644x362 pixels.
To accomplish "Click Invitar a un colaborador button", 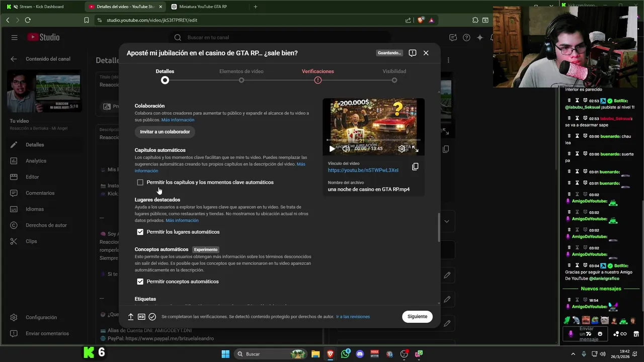I will tap(165, 132).
